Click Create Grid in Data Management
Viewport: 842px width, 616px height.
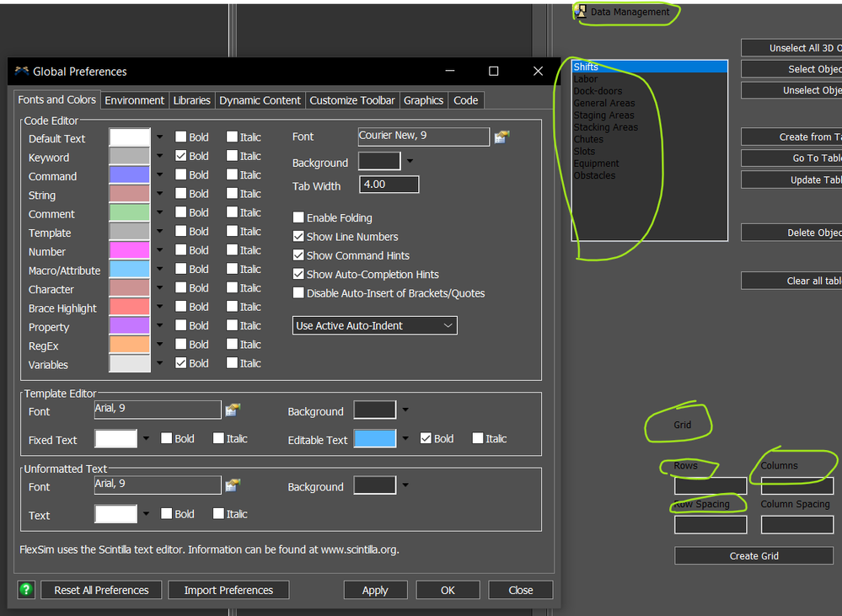754,556
